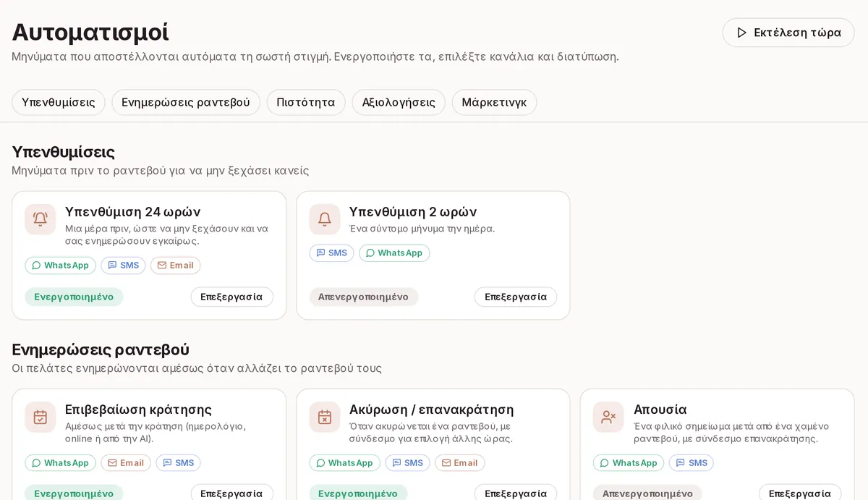
Task: Toggle Ενεργοποιημένο status of Υπενθύμιση 24 ωρών
Action: (x=74, y=297)
